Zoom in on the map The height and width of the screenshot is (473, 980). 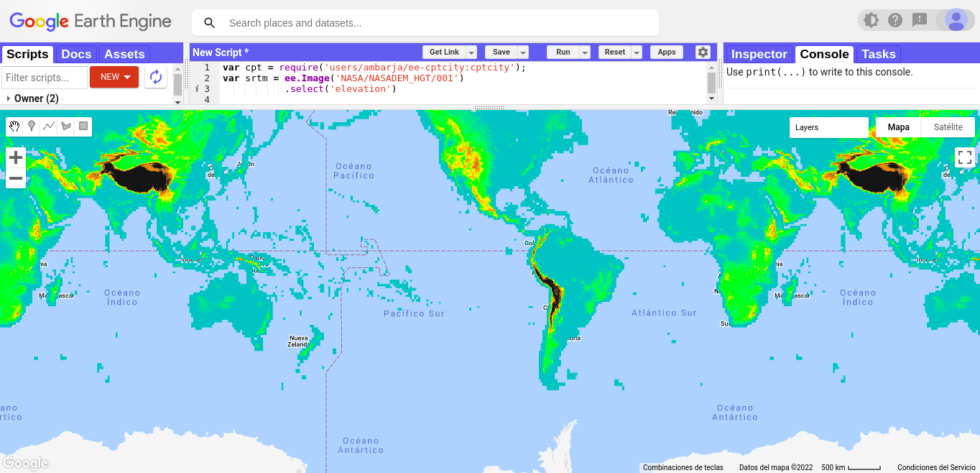pyautogui.click(x=16, y=157)
